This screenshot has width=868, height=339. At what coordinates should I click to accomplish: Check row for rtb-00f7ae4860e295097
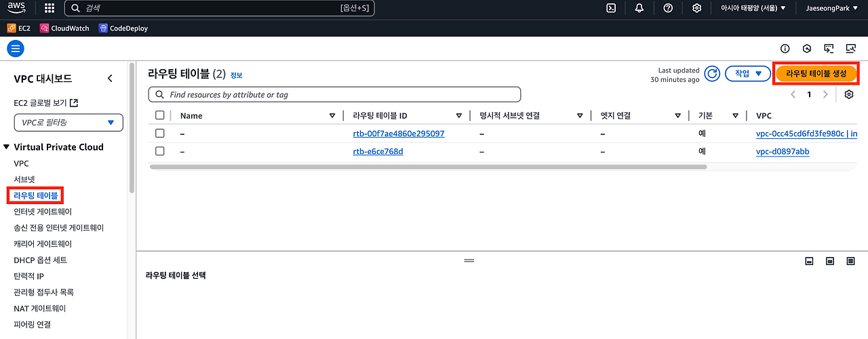(x=159, y=134)
